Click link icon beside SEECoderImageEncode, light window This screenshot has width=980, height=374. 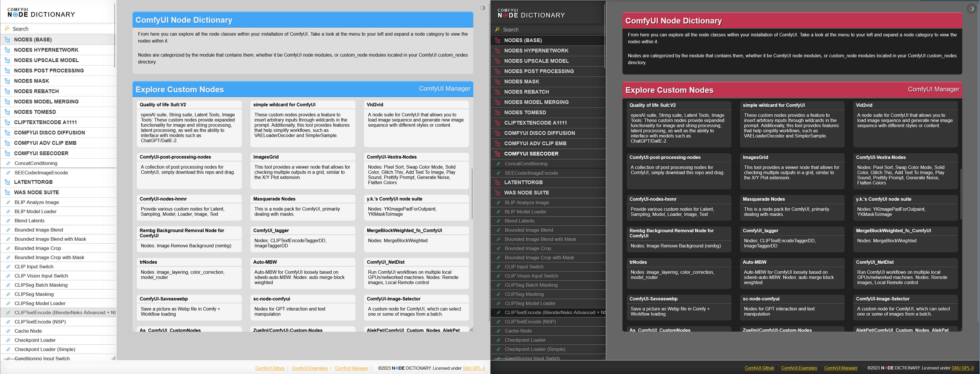pyautogui.click(x=8, y=173)
